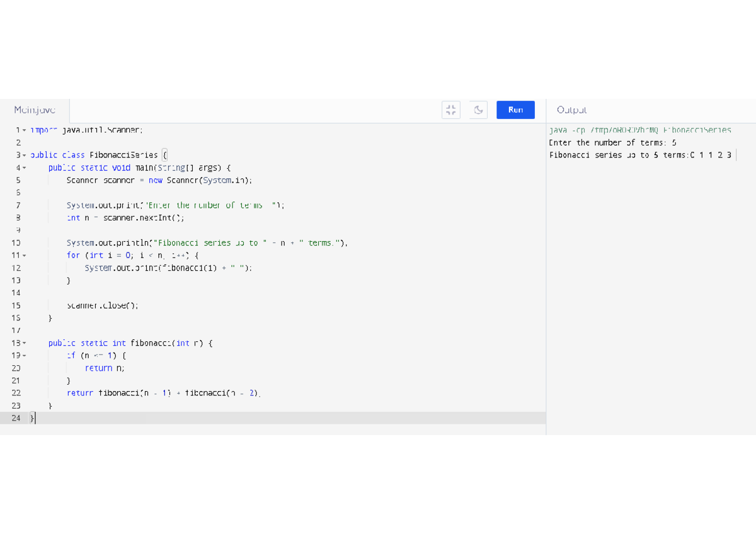756x534 pixels.
Task: Click the return n; statement line
Action: 105,368
